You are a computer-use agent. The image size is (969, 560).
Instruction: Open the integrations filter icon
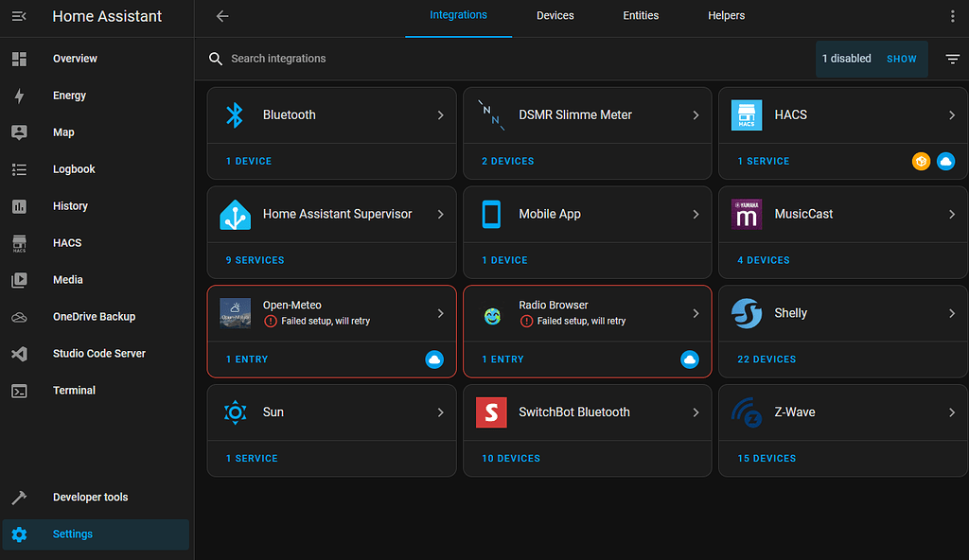(x=952, y=59)
